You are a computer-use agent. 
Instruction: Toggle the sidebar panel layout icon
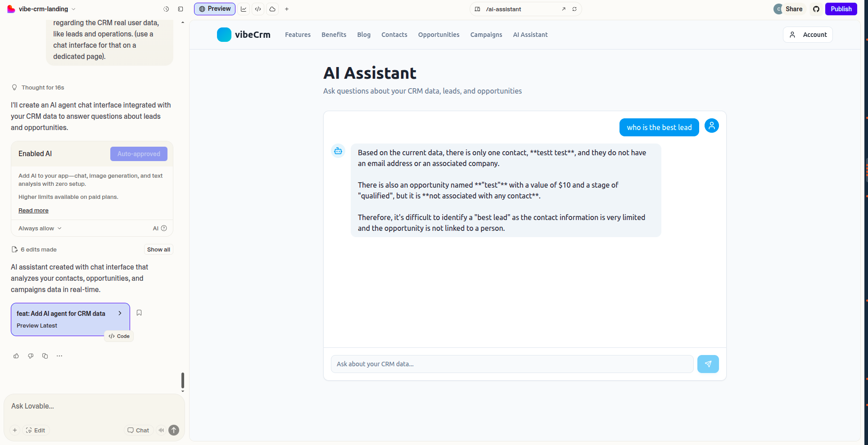[181, 9]
